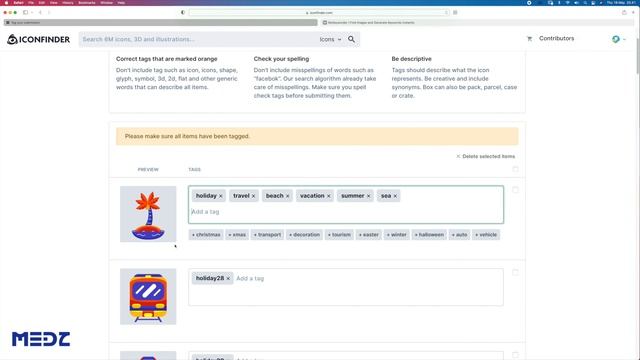Add suggested tag xmas
The height and width of the screenshot is (360, 640).
(237, 235)
